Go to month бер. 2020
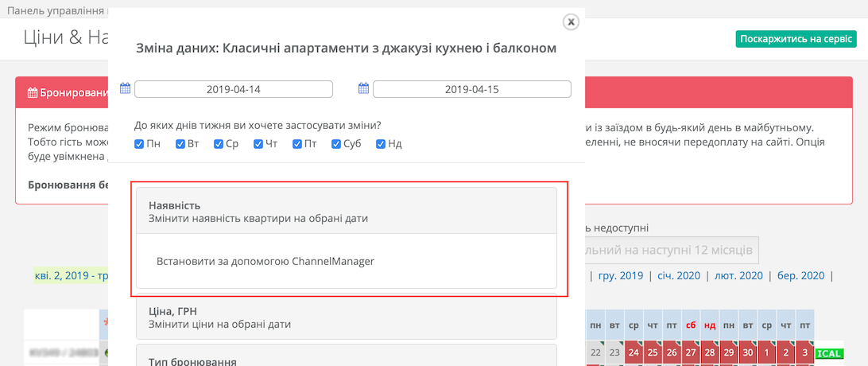868x366 pixels. 800,275
